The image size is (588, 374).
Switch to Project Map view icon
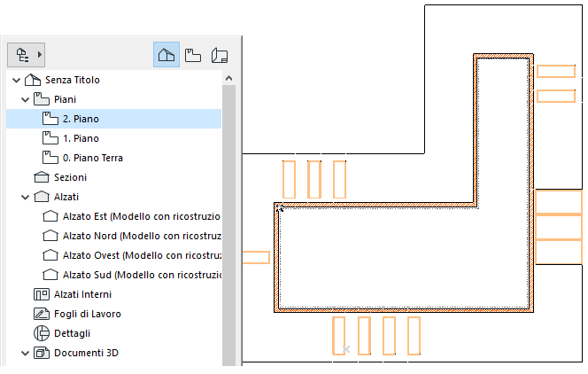click(166, 55)
